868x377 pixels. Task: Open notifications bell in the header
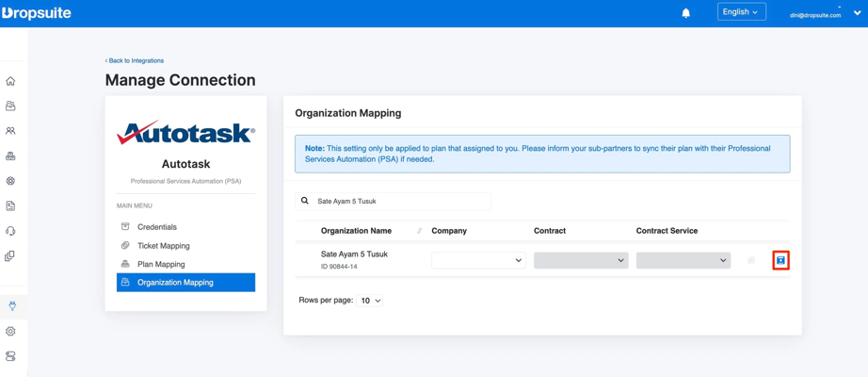[x=685, y=13]
